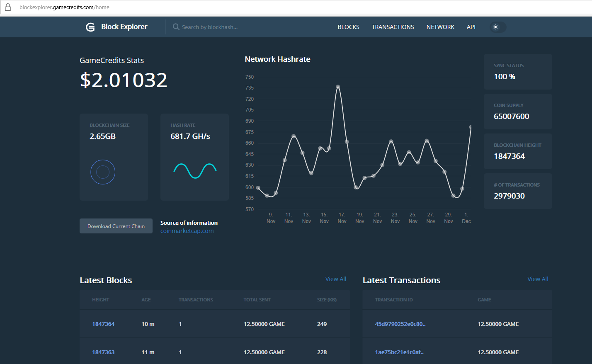This screenshot has height=364, width=592.
Task: Click the first hashrate data point near 600
Action: tap(258, 188)
